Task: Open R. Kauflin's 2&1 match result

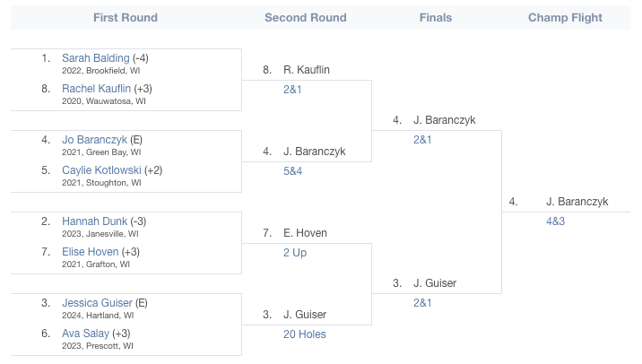Action: (292, 90)
